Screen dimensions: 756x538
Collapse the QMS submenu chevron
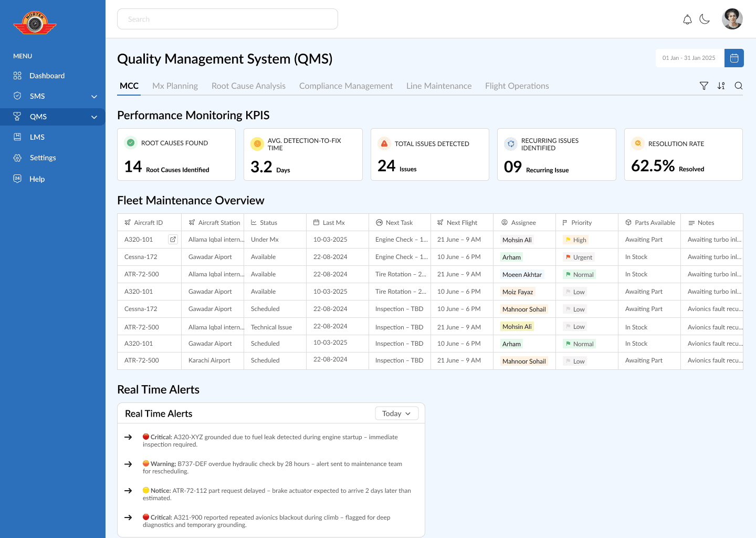[x=94, y=117]
